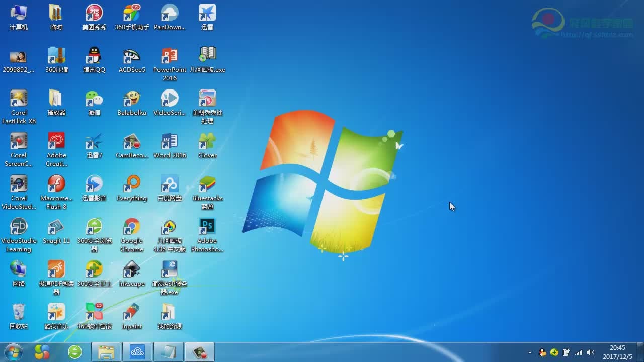Open the 我的资源 folder shortcut
Viewport: 644px width, 362px height.
(170, 317)
